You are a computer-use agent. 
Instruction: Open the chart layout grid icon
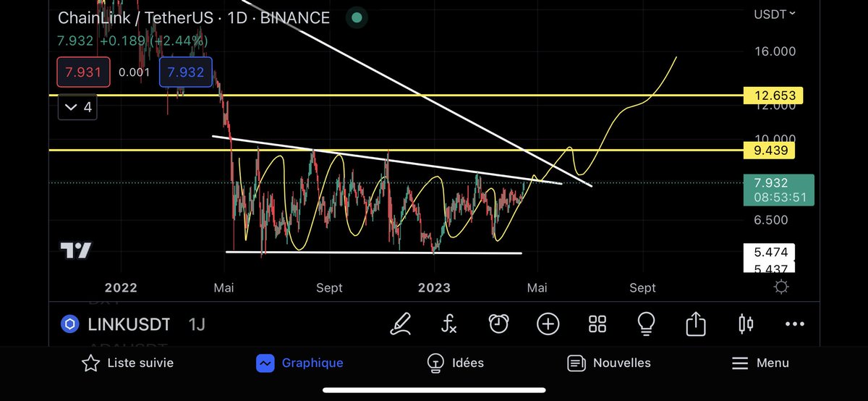tap(597, 324)
